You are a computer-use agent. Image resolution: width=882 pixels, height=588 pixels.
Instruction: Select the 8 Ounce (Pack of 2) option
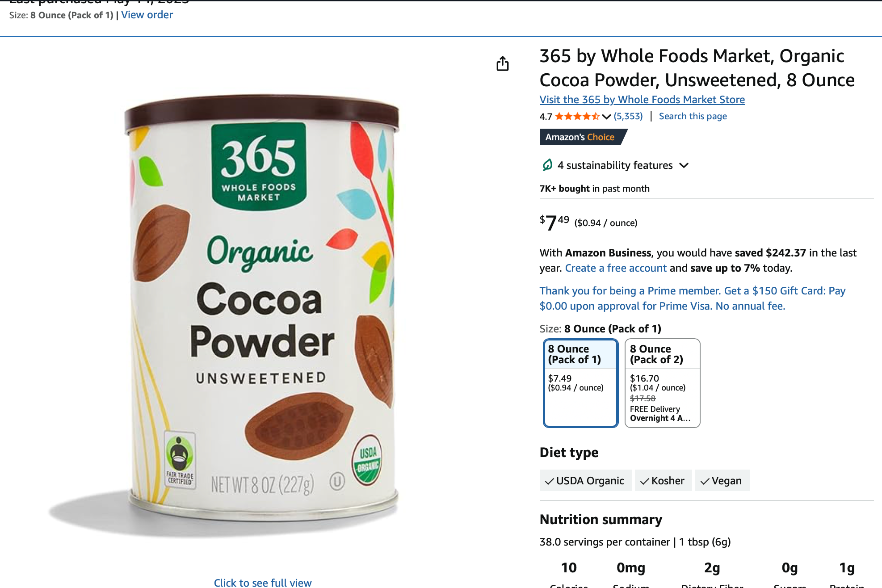pyautogui.click(x=662, y=383)
